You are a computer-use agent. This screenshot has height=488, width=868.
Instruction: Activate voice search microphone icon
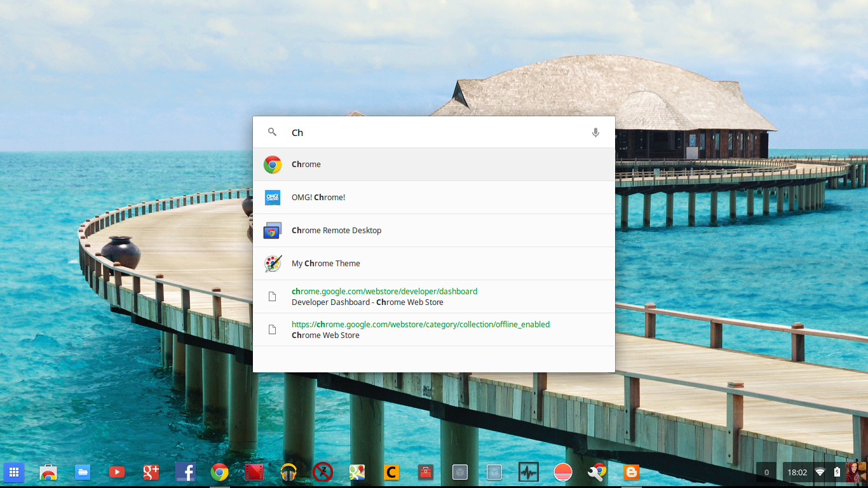[595, 132]
